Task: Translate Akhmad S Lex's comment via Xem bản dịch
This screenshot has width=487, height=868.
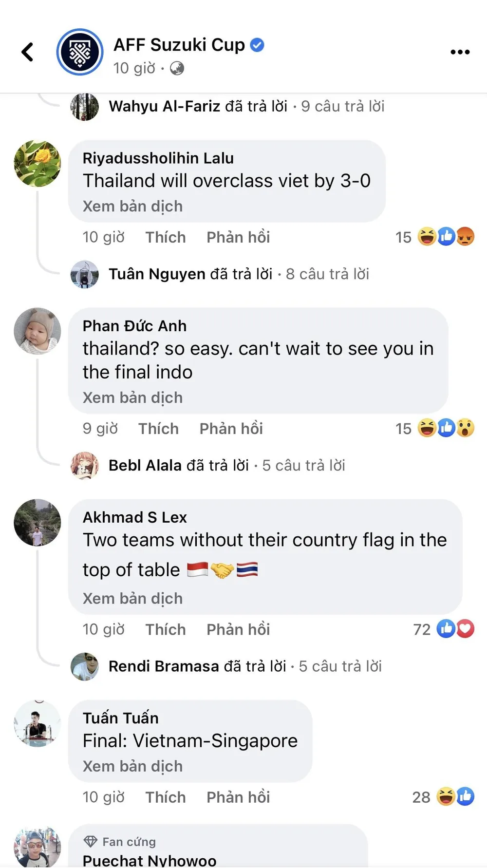Action: click(x=132, y=598)
